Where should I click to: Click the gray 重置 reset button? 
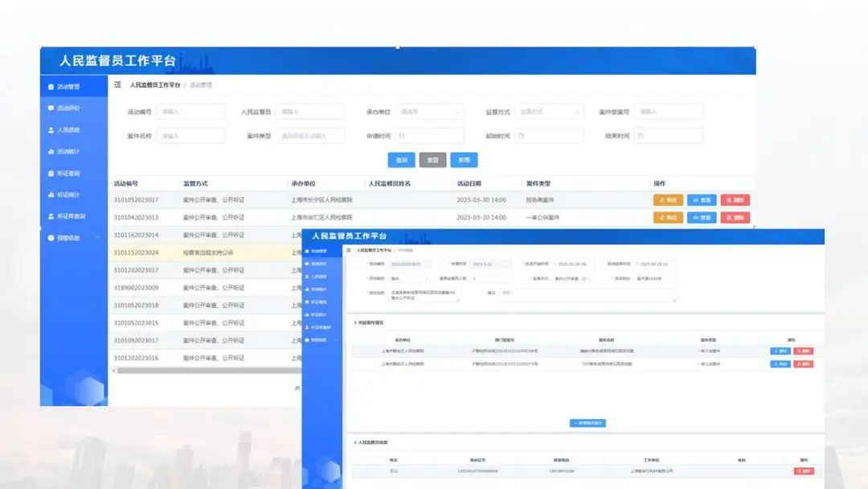[432, 160]
